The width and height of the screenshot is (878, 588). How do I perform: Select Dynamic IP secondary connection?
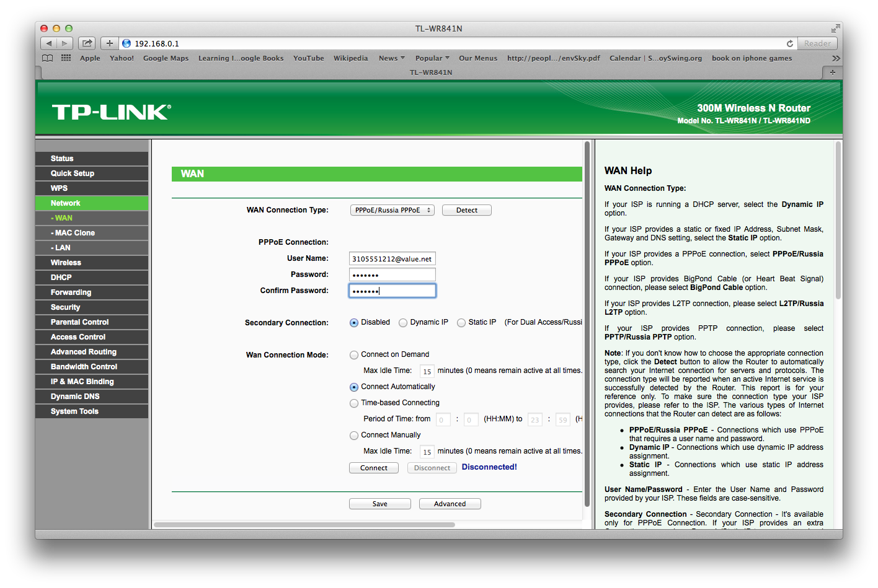403,323
